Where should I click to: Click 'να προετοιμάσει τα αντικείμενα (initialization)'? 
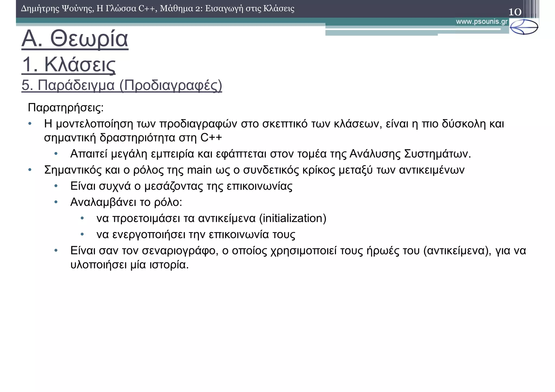point(211,218)
